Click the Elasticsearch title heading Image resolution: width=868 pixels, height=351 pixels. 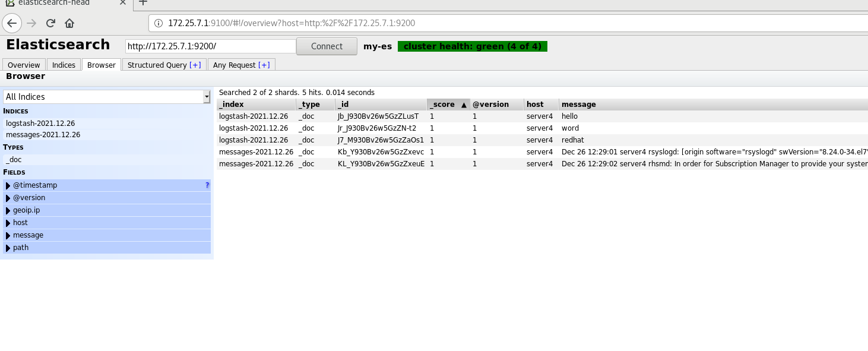(58, 45)
